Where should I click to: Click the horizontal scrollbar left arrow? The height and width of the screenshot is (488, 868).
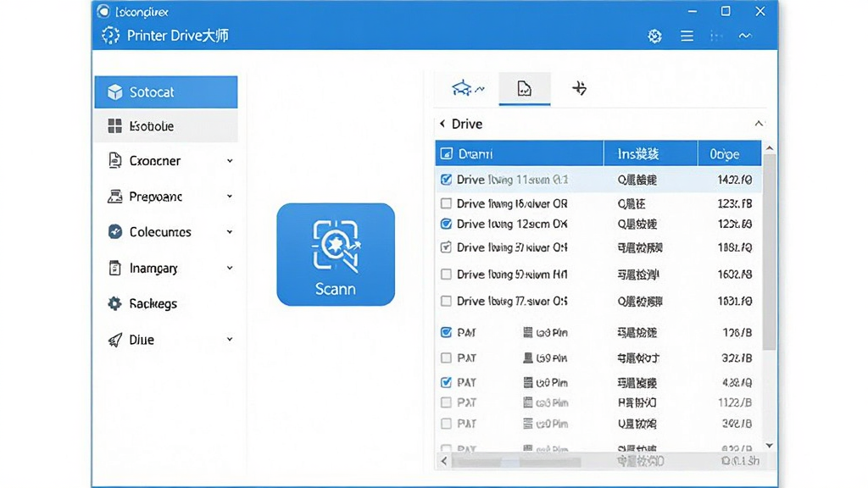(x=444, y=461)
